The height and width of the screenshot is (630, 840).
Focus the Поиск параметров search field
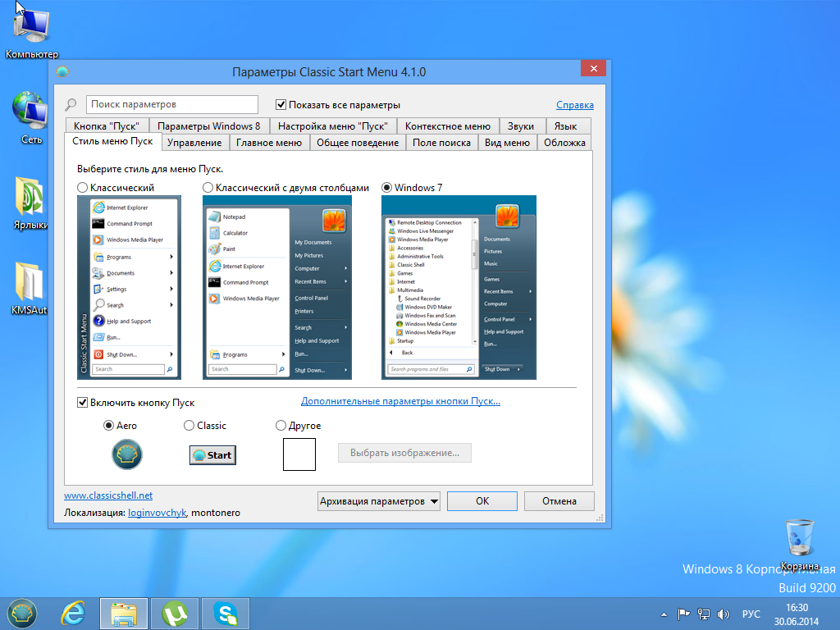(172, 104)
